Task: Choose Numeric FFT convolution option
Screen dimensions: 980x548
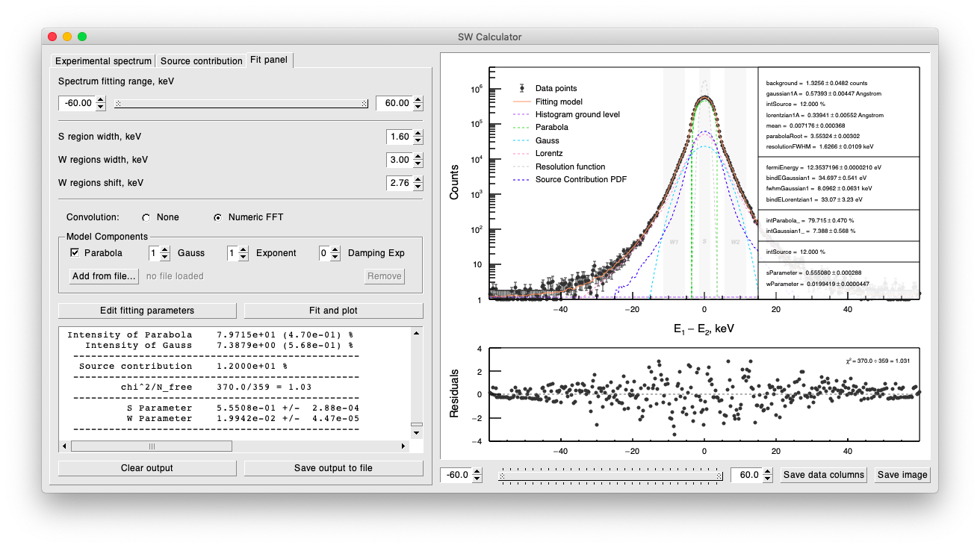Action: tap(217, 217)
